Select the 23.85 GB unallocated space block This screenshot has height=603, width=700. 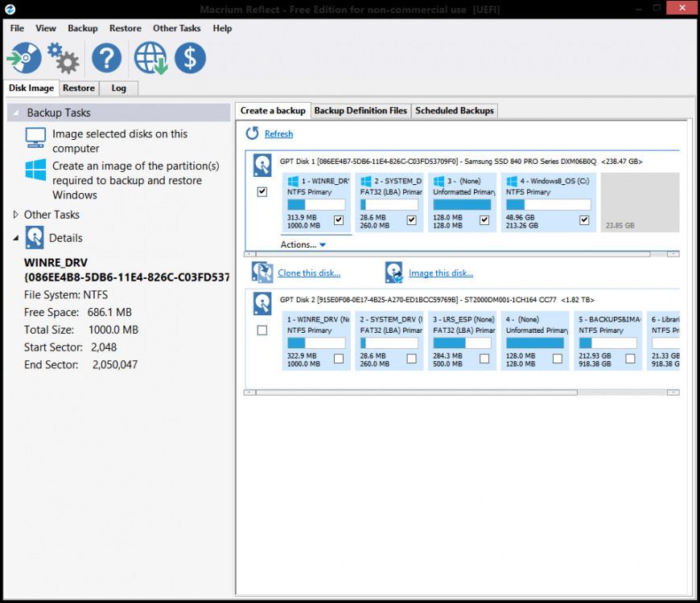coord(640,202)
